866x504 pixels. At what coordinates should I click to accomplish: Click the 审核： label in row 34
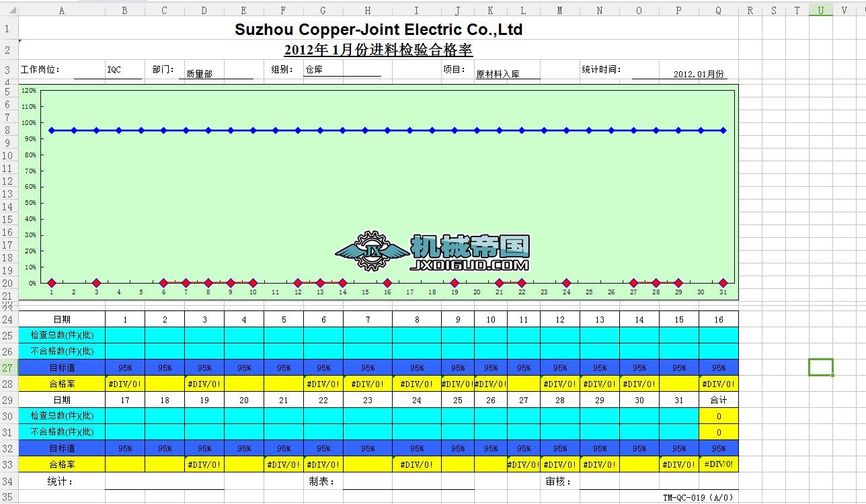click(558, 481)
